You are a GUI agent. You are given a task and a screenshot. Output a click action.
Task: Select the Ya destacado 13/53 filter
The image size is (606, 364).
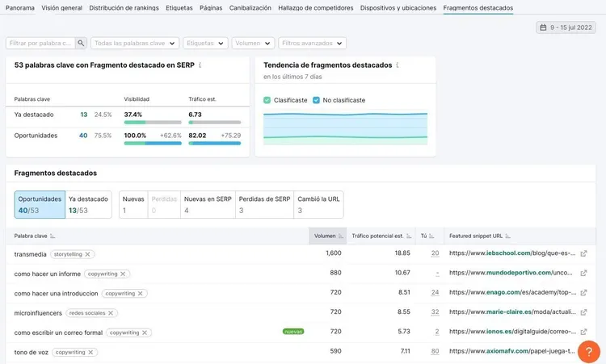[89, 204]
